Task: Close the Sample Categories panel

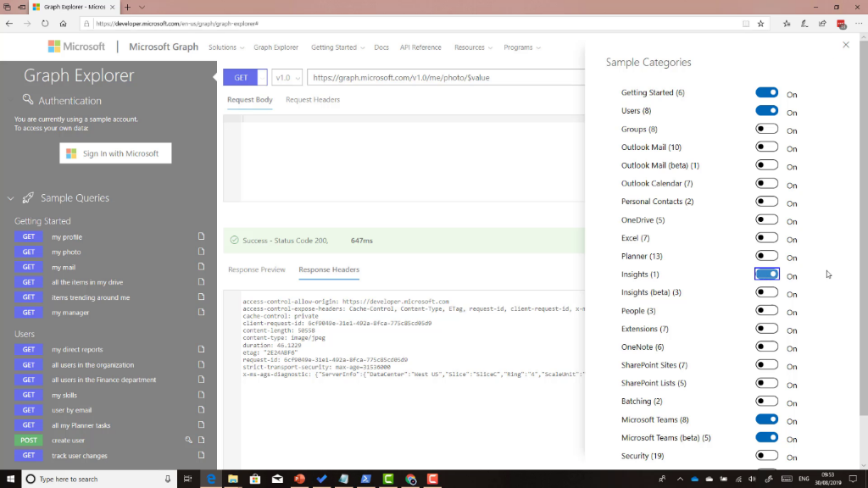Action: 846,45
